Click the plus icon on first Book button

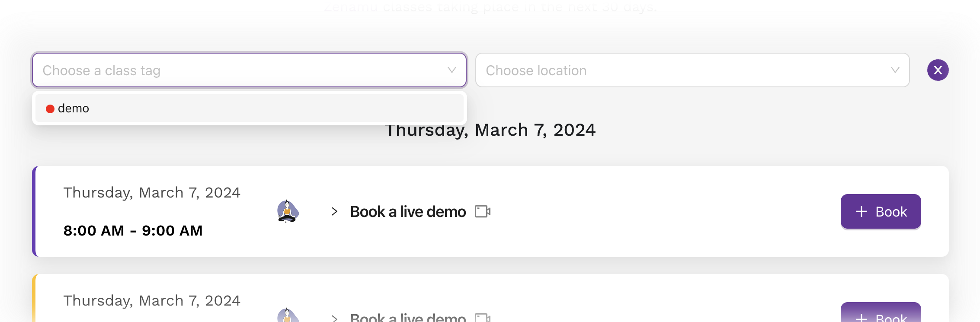[x=862, y=211]
